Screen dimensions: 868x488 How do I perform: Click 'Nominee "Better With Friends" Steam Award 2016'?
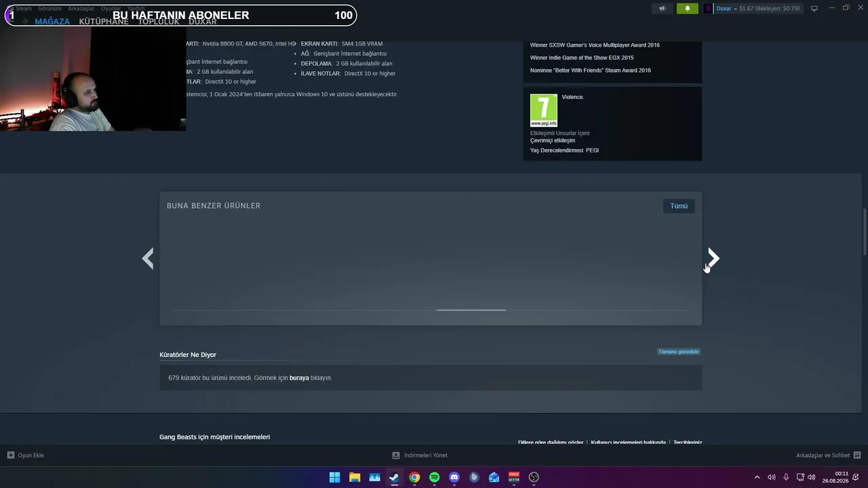591,70
